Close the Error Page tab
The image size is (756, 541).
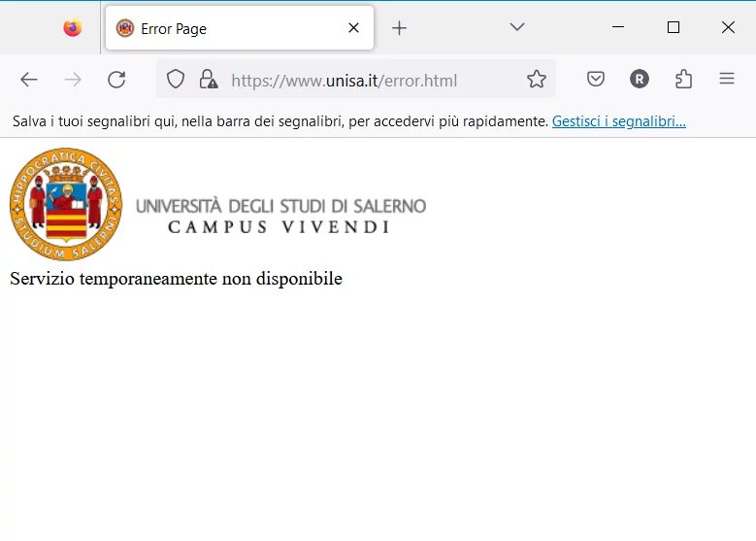point(354,28)
